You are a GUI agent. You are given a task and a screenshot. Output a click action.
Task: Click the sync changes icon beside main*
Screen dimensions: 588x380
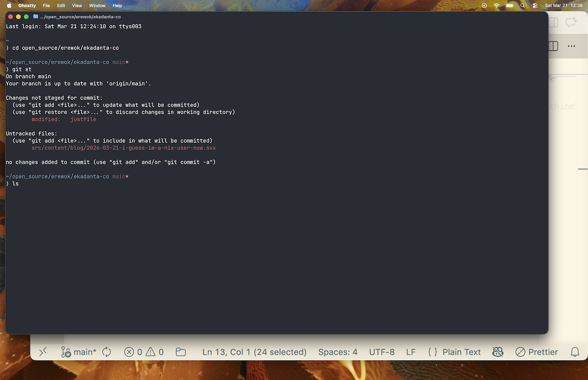[106, 352]
